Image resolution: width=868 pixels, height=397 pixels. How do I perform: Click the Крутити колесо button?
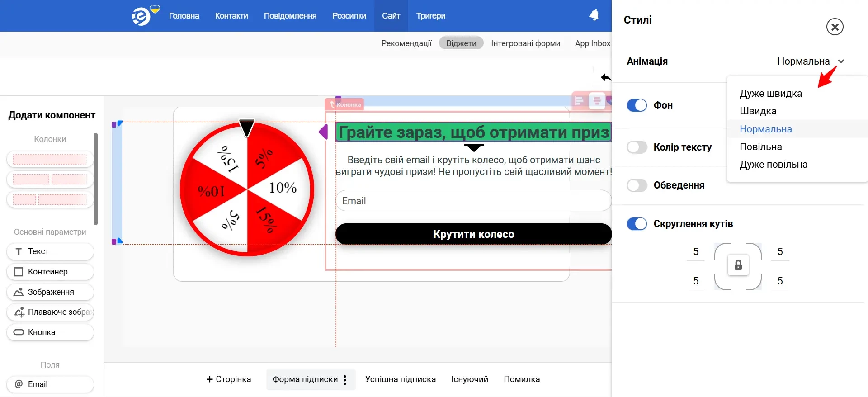coord(473,234)
